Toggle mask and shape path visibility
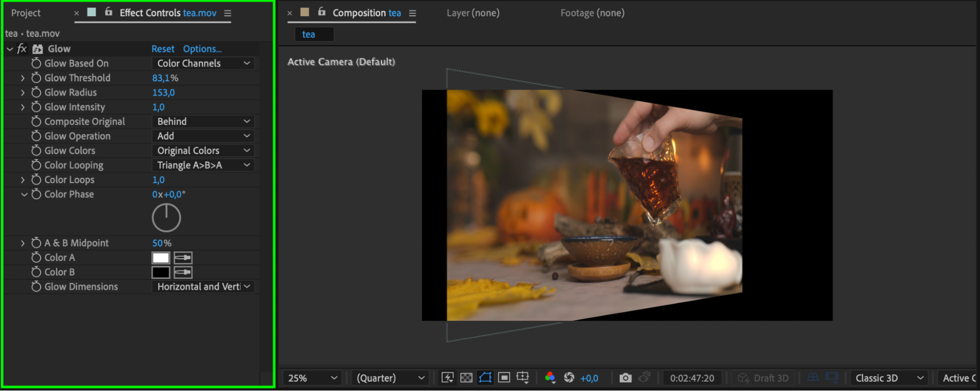Screen dimensions: 980x391 coord(485,378)
